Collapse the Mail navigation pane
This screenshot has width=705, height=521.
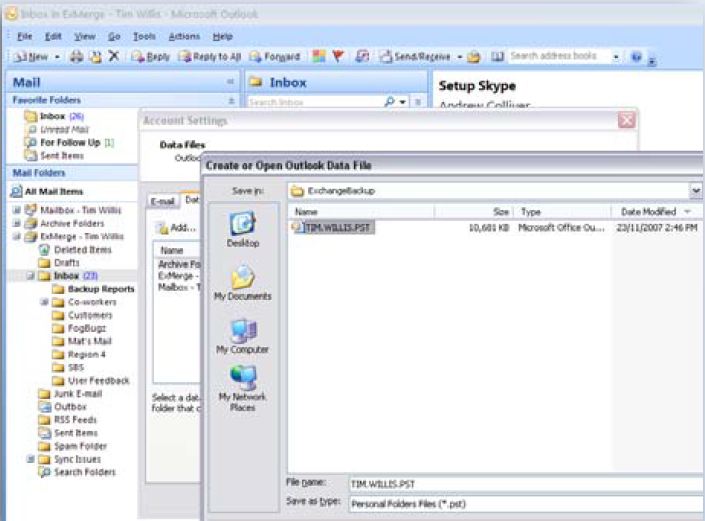click(x=230, y=81)
